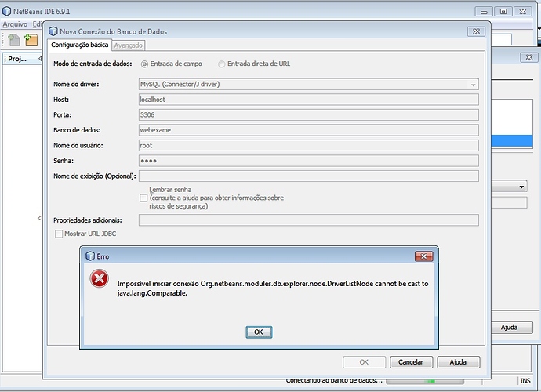This screenshot has height=392, width=541.
Task: Open the dropdown arrow in the background dialog
Action: (521, 187)
